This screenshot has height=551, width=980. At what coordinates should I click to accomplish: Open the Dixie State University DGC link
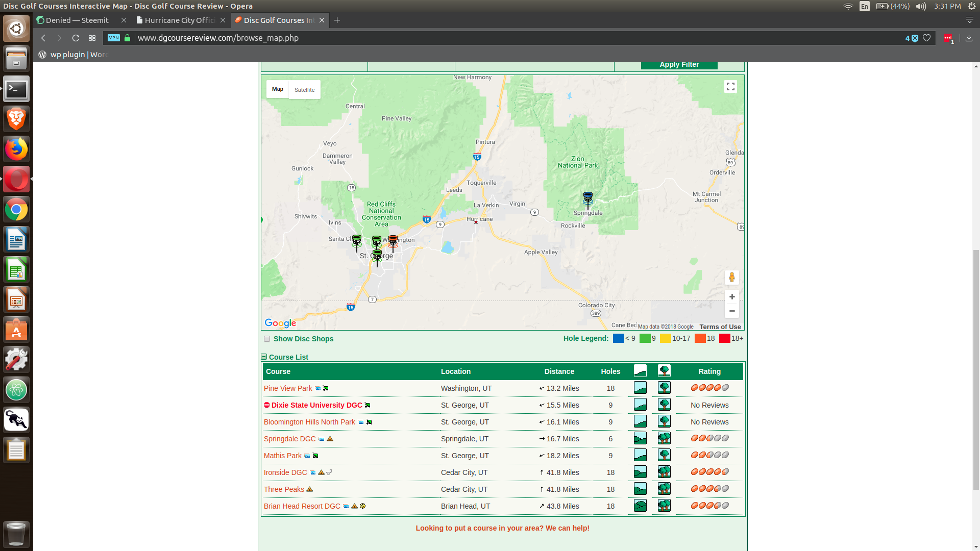coord(317,405)
